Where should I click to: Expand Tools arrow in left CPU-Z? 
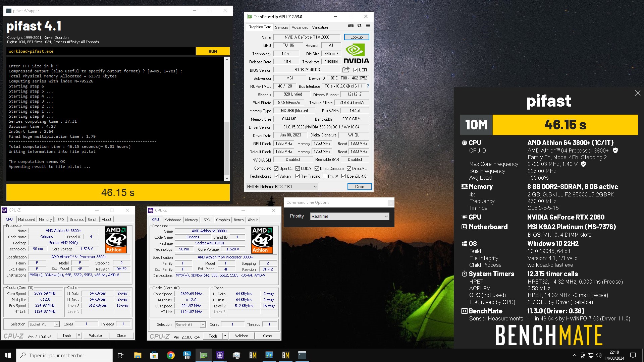tap(79, 336)
